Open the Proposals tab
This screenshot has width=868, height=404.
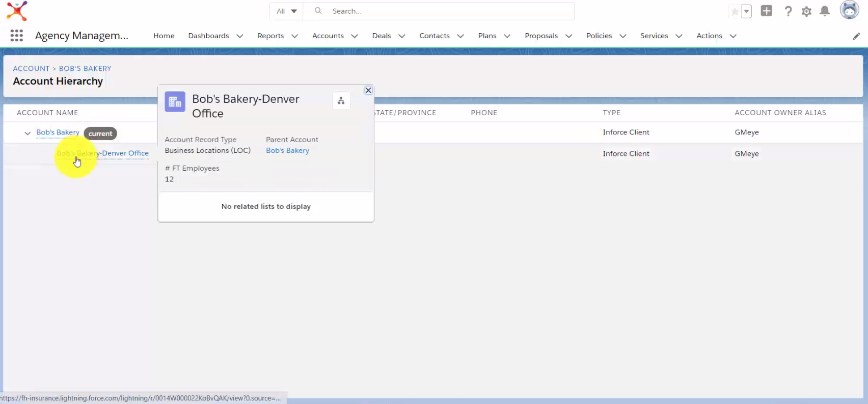[541, 36]
